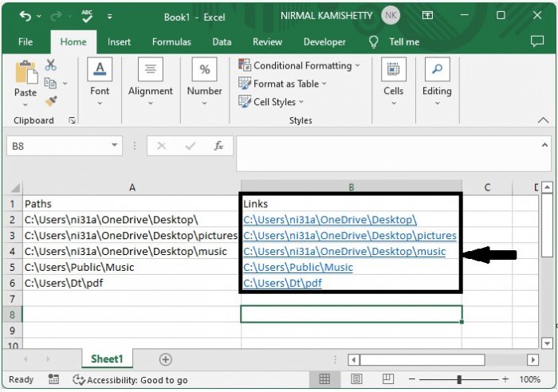Expand the Paste options arrow
This screenshot has width=558, height=392.
[x=26, y=104]
